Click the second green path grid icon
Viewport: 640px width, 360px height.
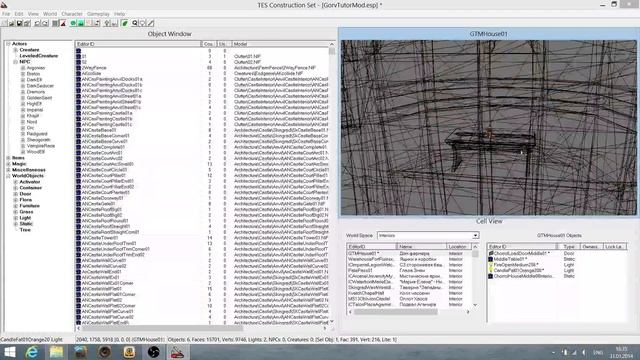tap(81, 23)
